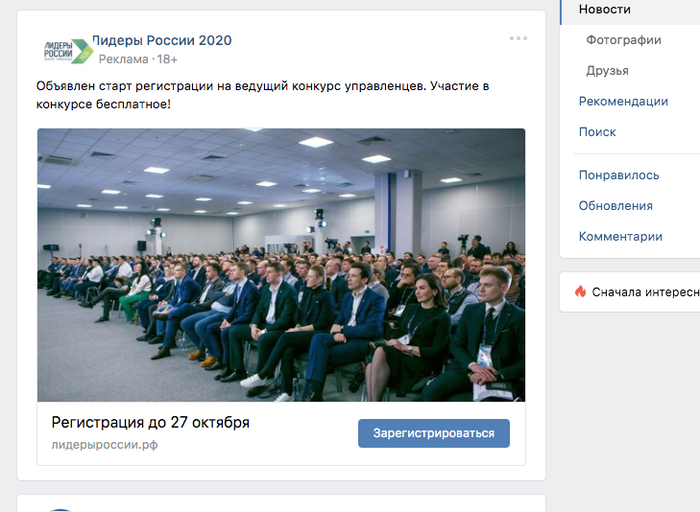Click the Зарегистрироваться button
This screenshot has height=512, width=700.
(x=433, y=433)
